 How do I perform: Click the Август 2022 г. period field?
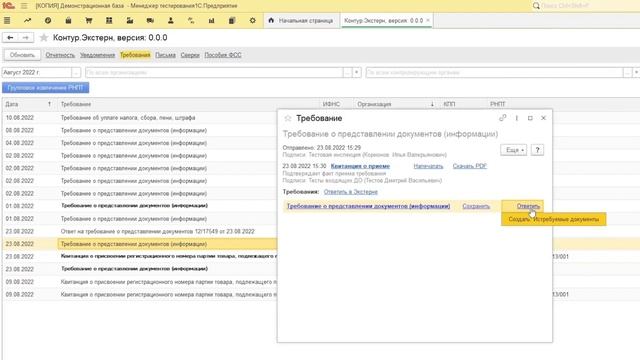click(37, 73)
